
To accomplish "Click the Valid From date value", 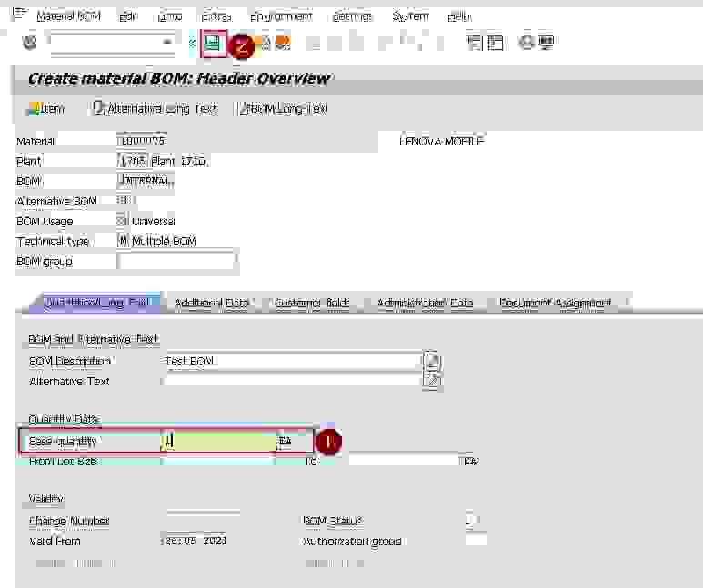I will (194, 541).
